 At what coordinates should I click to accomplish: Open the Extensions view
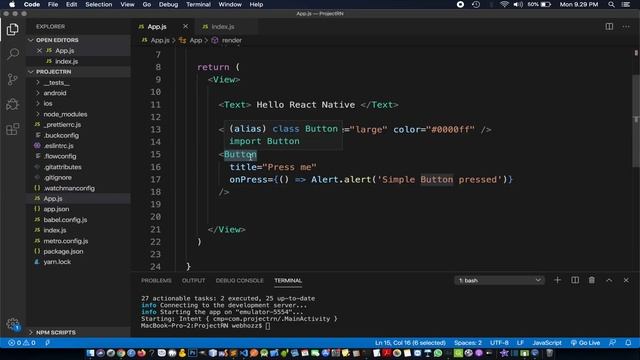pos(13,129)
